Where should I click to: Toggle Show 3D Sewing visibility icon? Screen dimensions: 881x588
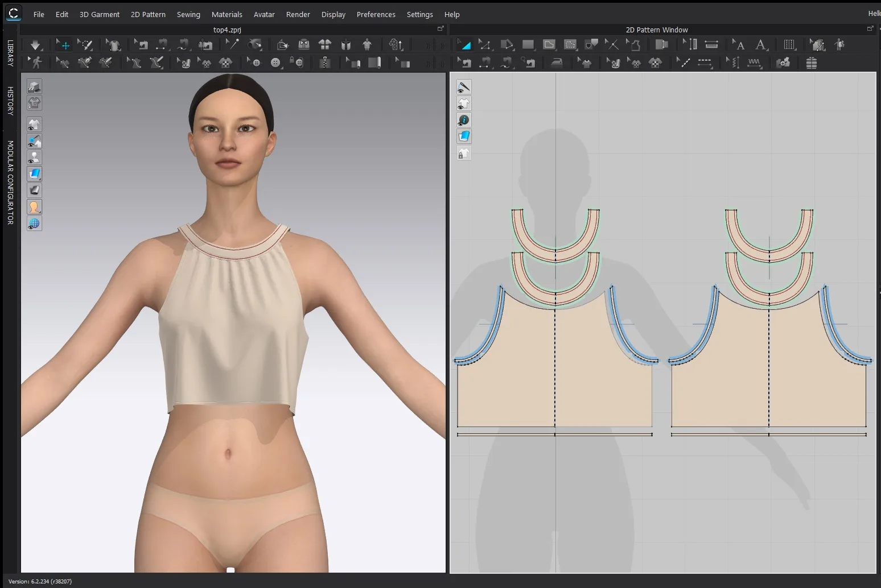click(34, 141)
